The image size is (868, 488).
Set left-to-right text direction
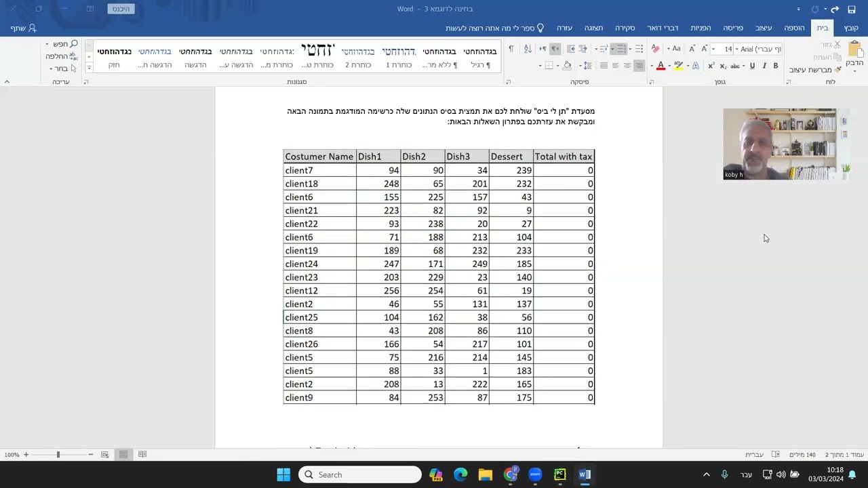pyautogui.click(x=542, y=49)
